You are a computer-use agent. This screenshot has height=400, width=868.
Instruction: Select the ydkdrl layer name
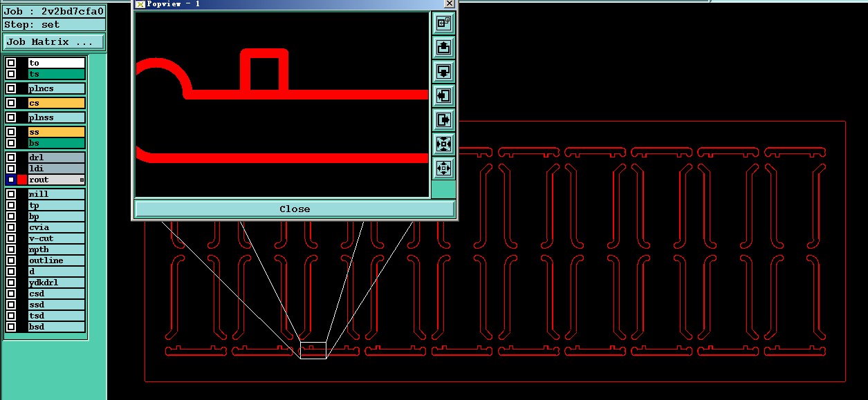(x=57, y=283)
